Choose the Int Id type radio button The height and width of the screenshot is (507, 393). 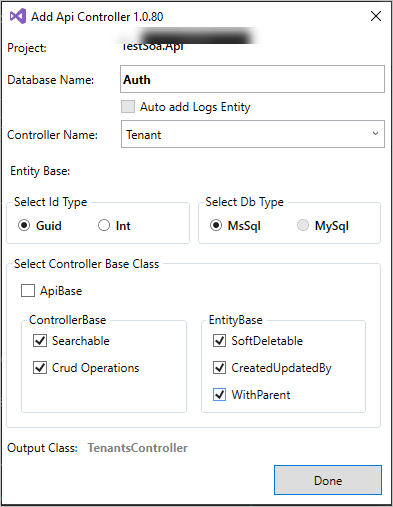(x=104, y=225)
